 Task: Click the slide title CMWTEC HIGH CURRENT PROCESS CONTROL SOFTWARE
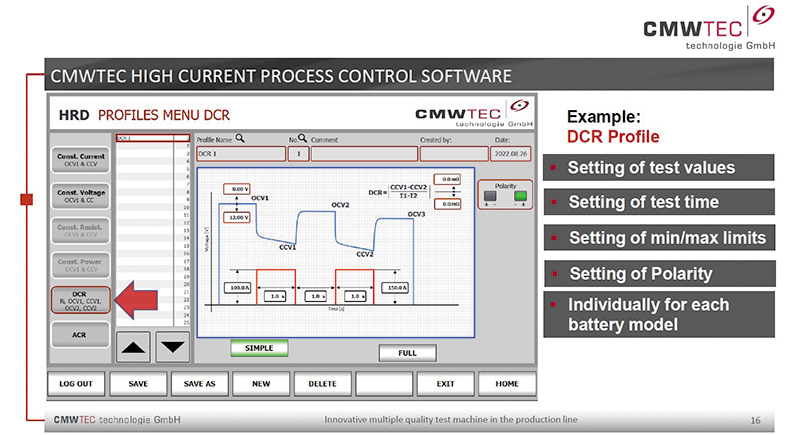[281, 76]
